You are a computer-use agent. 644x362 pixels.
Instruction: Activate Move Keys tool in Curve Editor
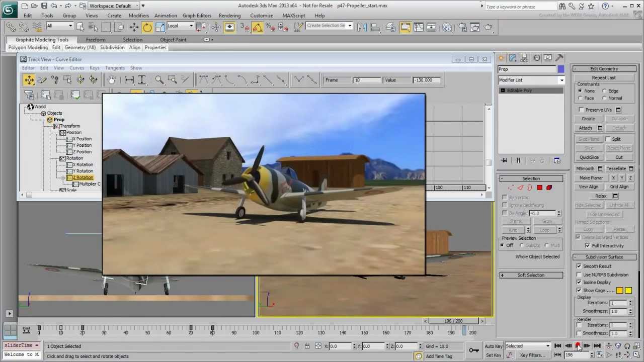[x=29, y=80]
